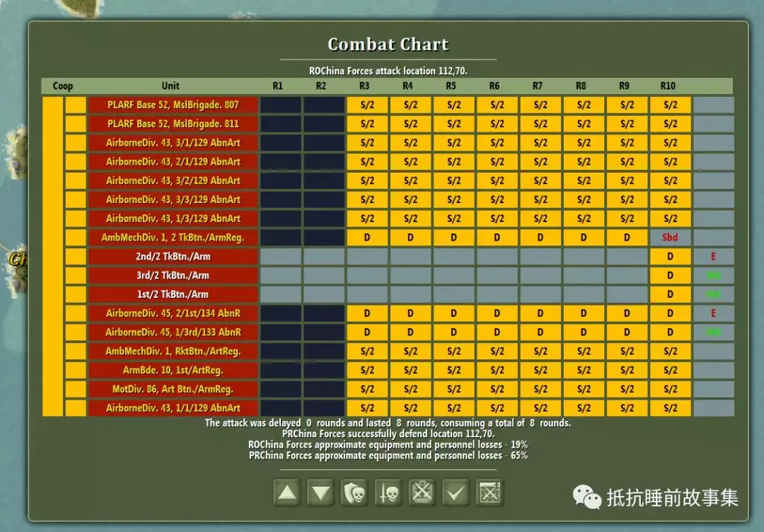764x532 pixels.
Task: Click R9 S/2 cell for 1/1/129 AbnArt
Action: [x=627, y=408]
